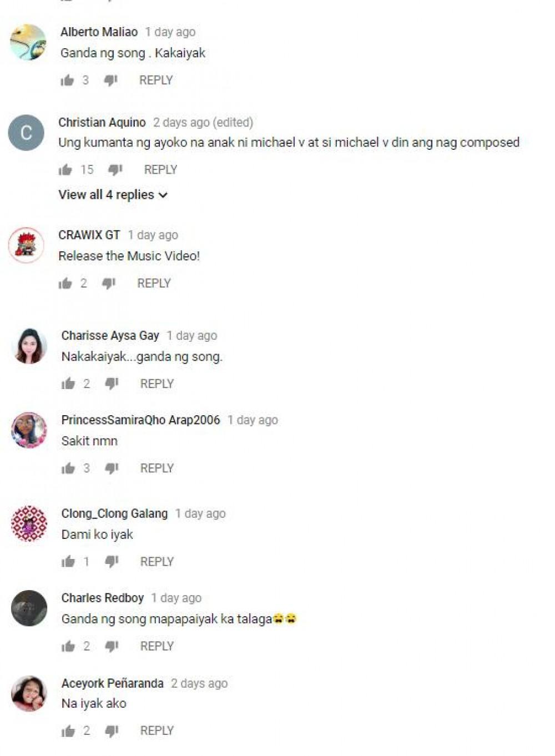
Task: Thumbs down Clong_Clong Galang's comment
Action: (x=112, y=562)
